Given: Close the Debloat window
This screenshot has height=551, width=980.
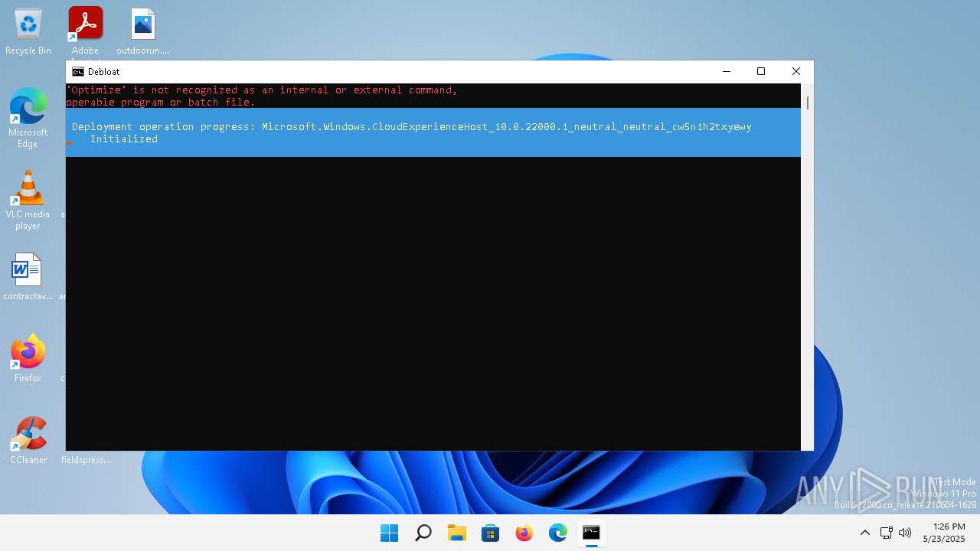Looking at the screenshot, I should [796, 71].
